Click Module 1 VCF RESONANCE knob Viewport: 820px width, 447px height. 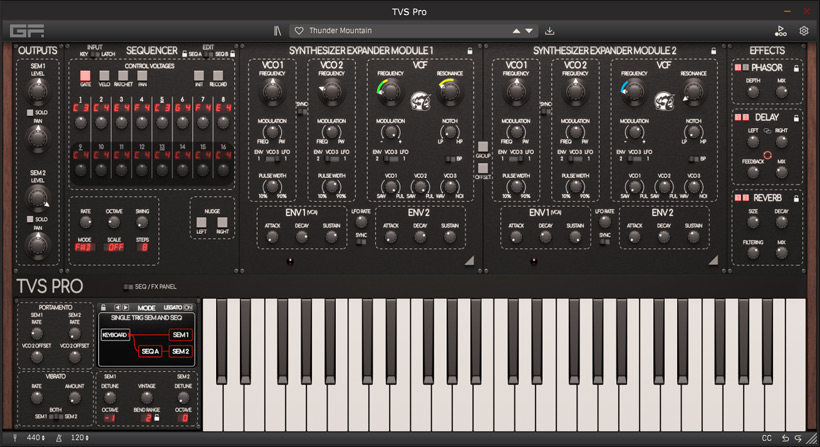tap(450, 91)
